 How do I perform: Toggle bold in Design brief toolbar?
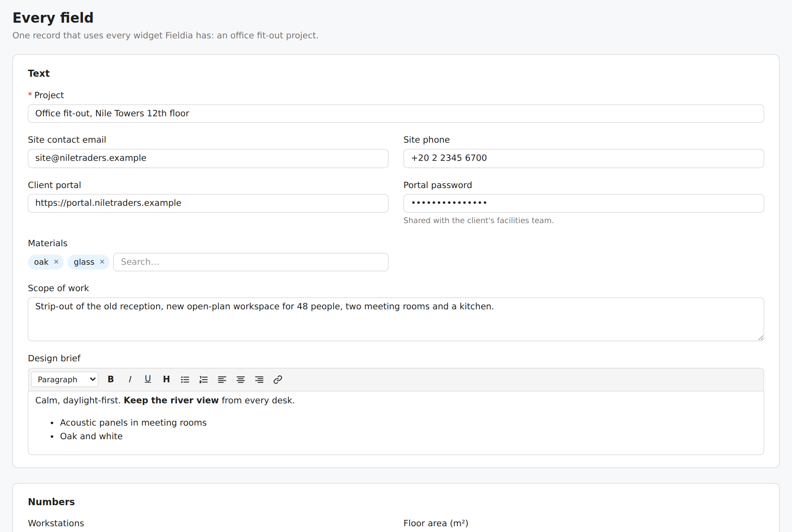(111, 379)
